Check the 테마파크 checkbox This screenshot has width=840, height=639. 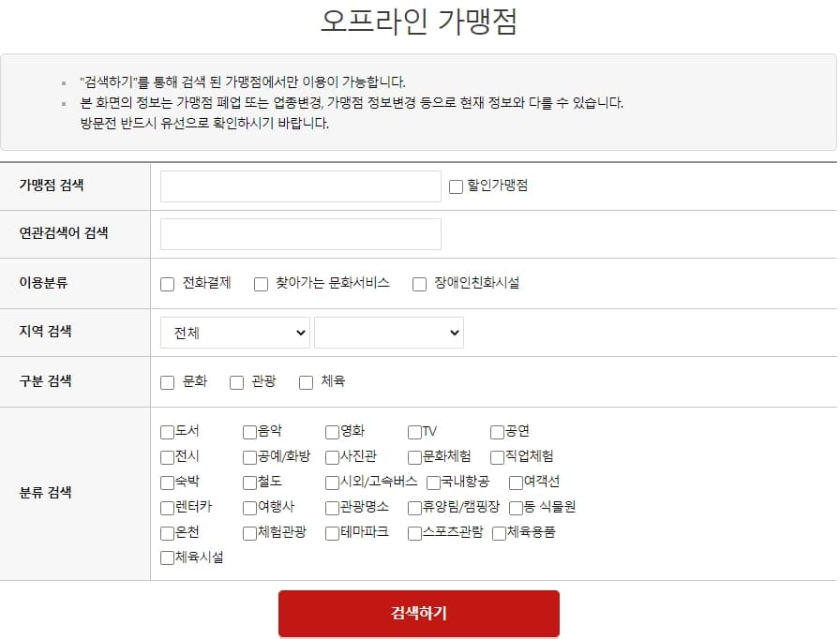332,533
